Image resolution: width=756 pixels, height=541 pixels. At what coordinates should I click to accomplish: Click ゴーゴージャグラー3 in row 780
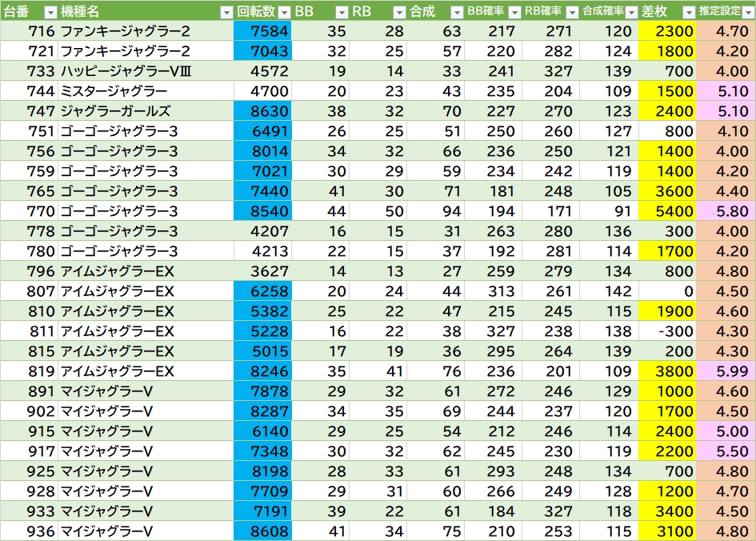point(146,250)
